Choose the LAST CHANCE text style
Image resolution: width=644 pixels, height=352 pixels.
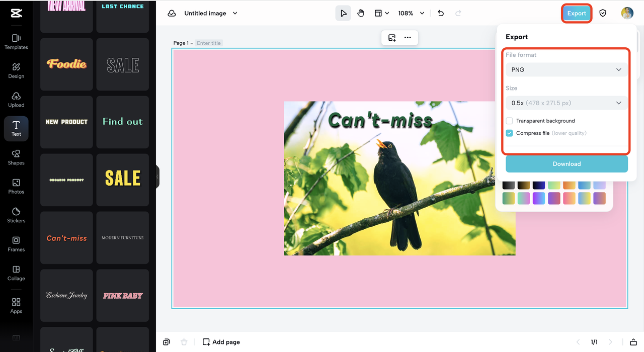123,16
